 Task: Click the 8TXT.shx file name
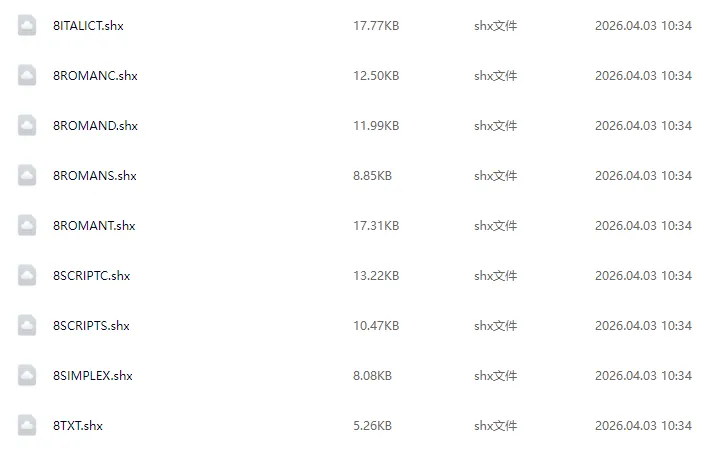[x=77, y=426]
